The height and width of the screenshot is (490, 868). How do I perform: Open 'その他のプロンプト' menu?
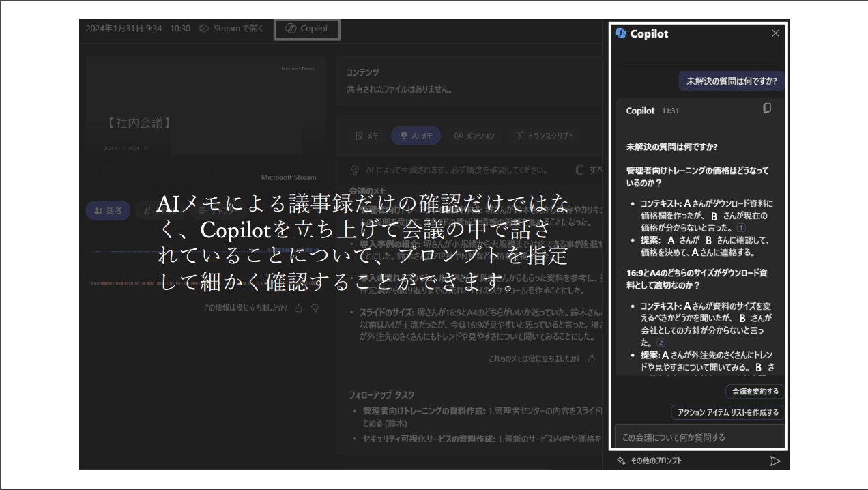(649, 461)
